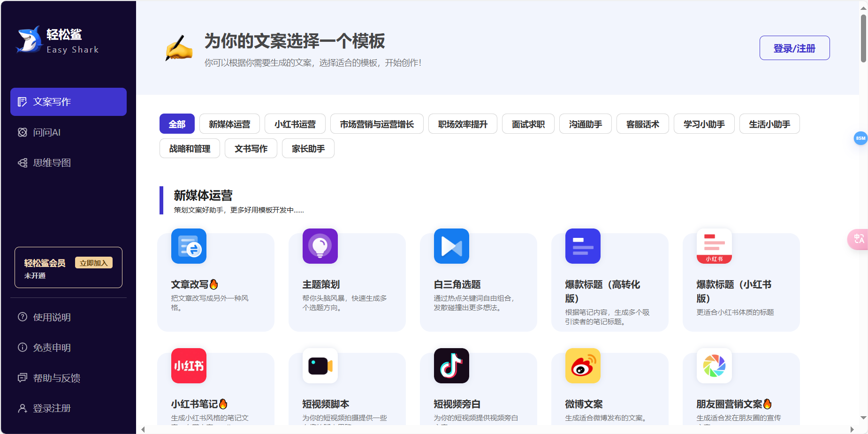Open the 小红书笔记 template icon

pos(189,366)
